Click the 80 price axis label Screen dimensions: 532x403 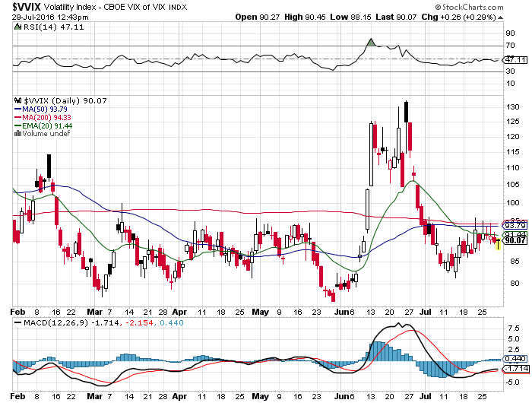(x=515, y=283)
